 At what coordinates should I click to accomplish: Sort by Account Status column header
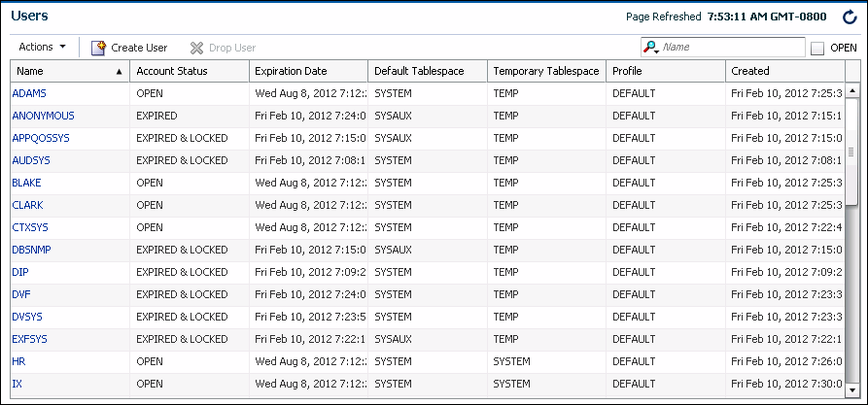point(171,71)
